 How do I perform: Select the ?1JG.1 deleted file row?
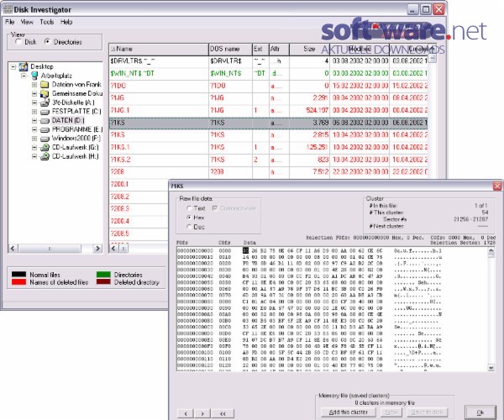click(269, 111)
